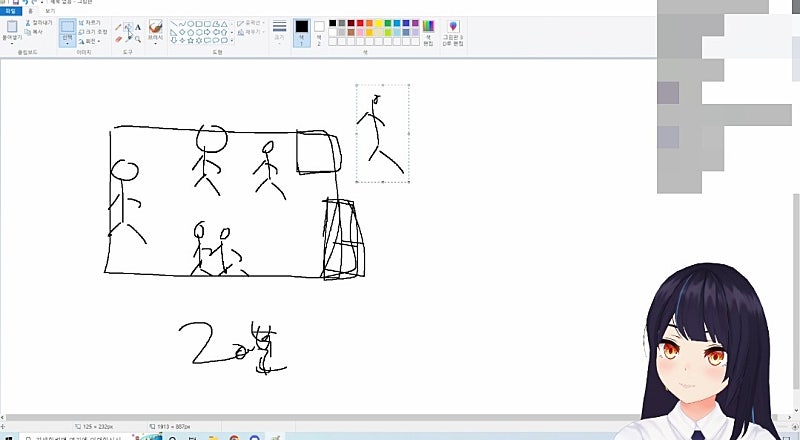Open the blue File menu tab
This screenshot has width=800, height=440.
pyautogui.click(x=11, y=11)
